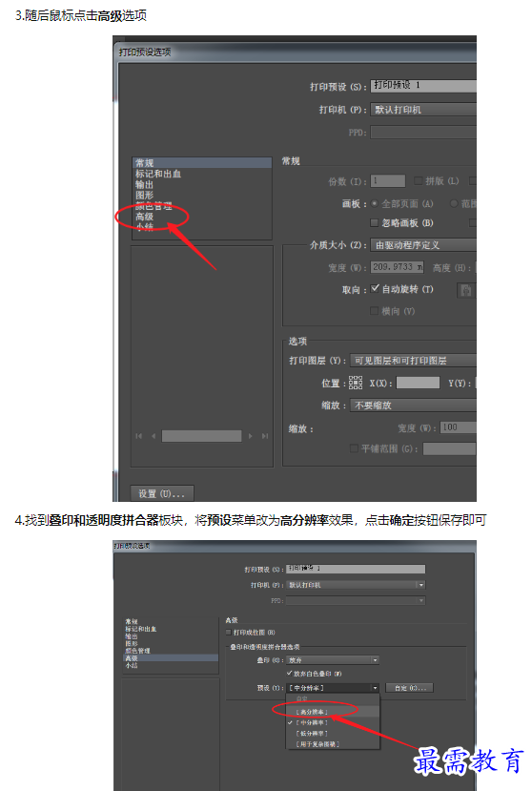Click 缩放 宽度 (W) field showing 100
Screen dimensions: 532x791
(458, 427)
